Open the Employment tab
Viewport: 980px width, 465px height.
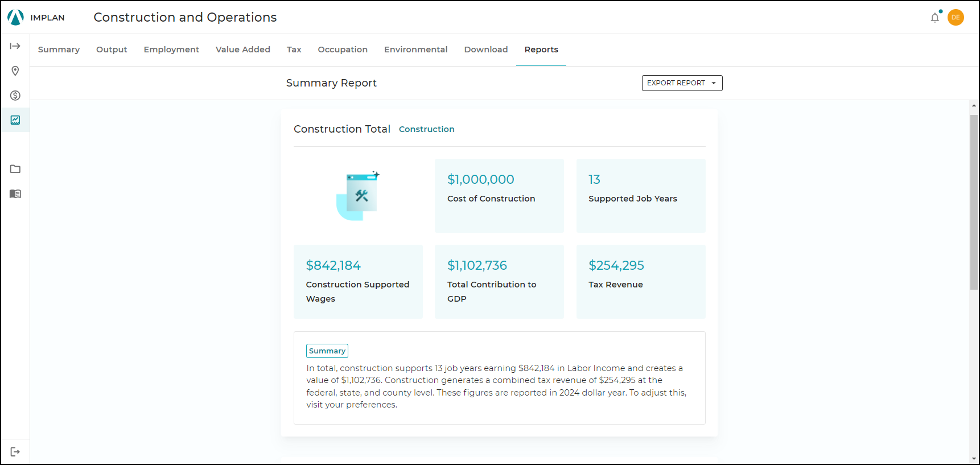click(171, 50)
